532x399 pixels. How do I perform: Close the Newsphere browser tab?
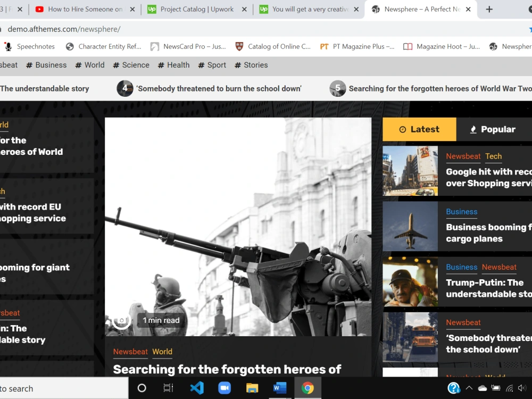pos(468,9)
